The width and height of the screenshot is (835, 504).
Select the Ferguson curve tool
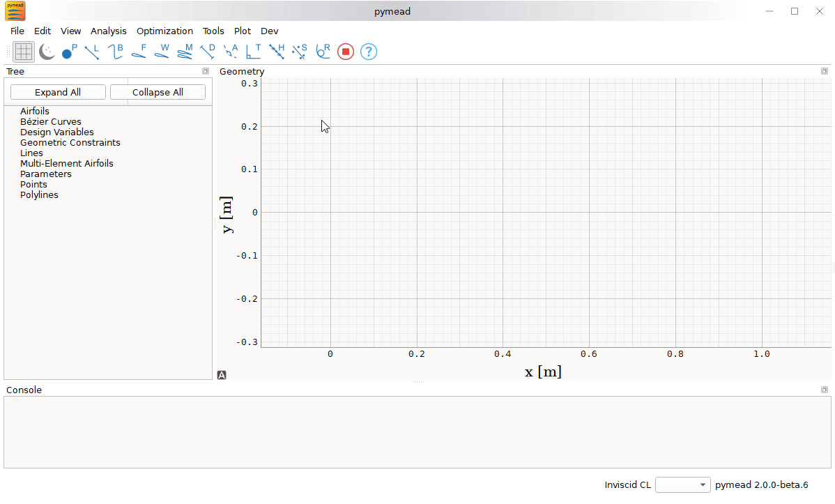pyautogui.click(x=138, y=52)
